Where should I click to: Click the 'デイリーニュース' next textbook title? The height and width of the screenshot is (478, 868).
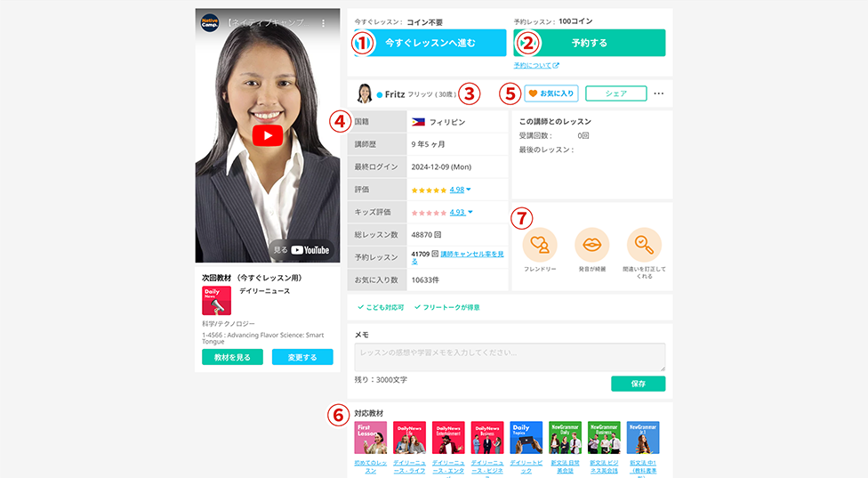[x=265, y=291]
